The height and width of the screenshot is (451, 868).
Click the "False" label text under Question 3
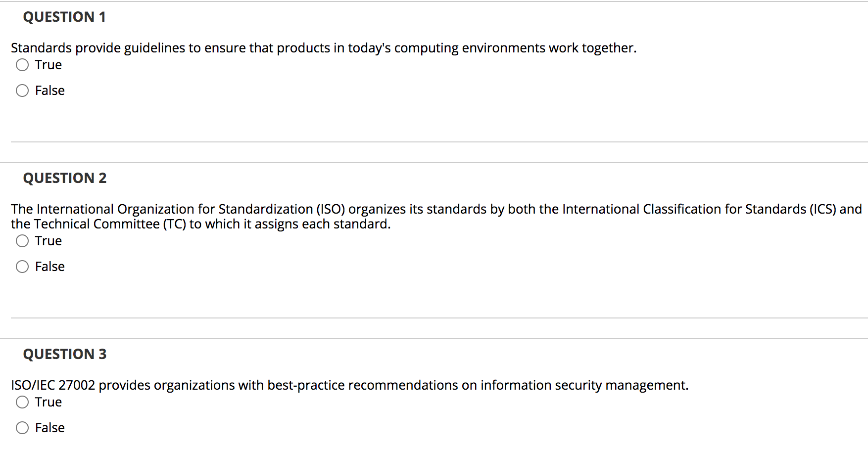point(50,428)
